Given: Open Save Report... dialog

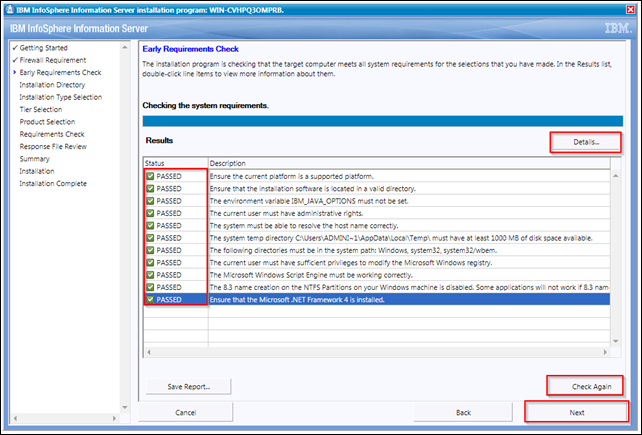Looking at the screenshot, I should click(x=188, y=386).
